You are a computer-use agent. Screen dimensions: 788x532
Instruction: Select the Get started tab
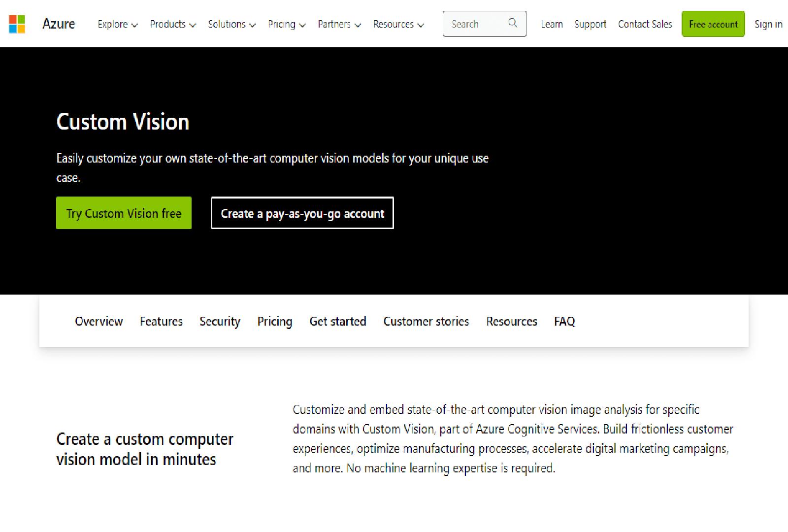[338, 321]
